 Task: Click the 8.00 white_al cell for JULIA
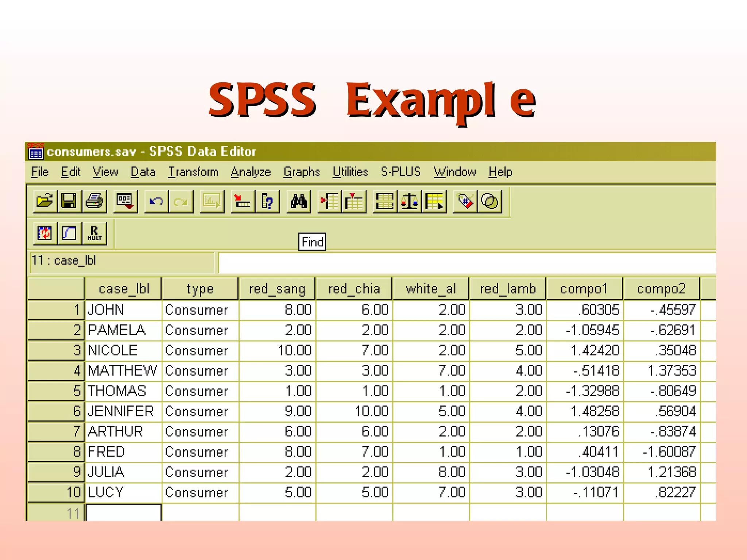coord(431,472)
